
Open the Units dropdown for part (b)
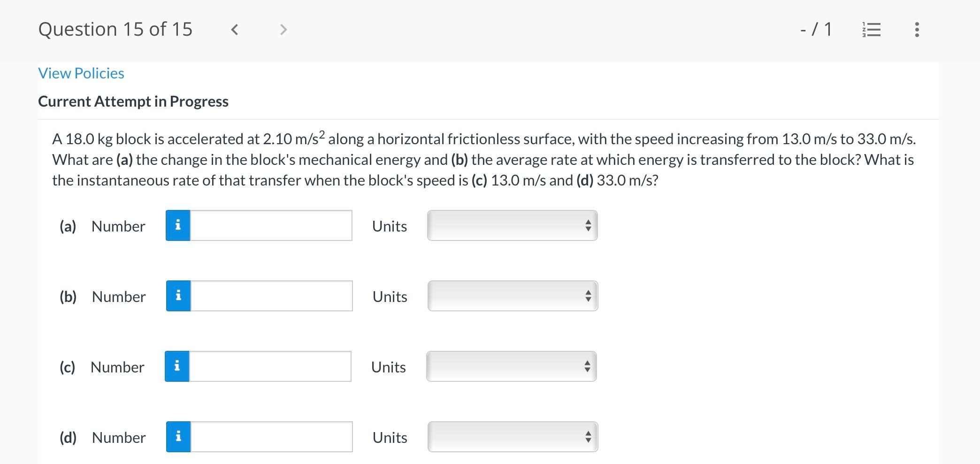pos(512,296)
